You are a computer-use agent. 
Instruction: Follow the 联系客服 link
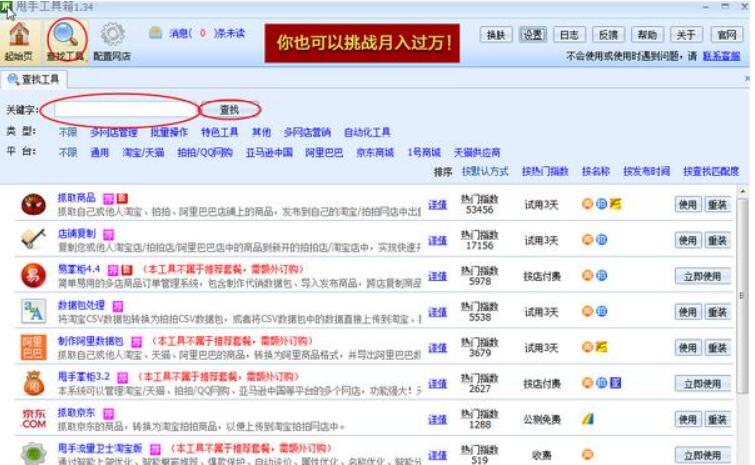click(721, 56)
